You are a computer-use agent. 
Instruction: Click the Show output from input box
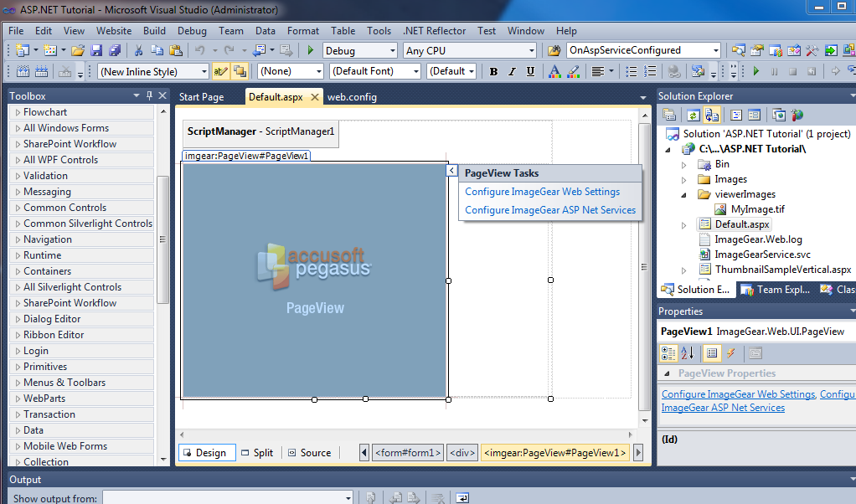click(x=228, y=498)
